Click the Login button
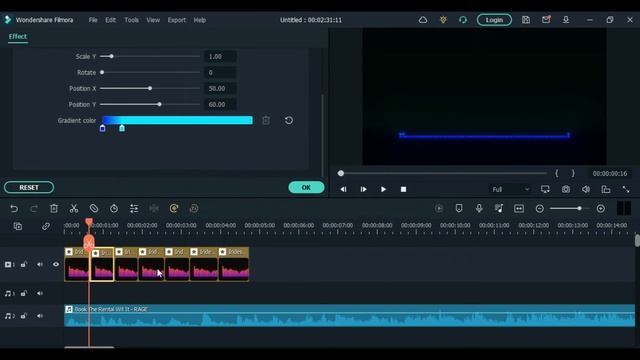Viewport: 640px width, 360px height. click(x=494, y=20)
